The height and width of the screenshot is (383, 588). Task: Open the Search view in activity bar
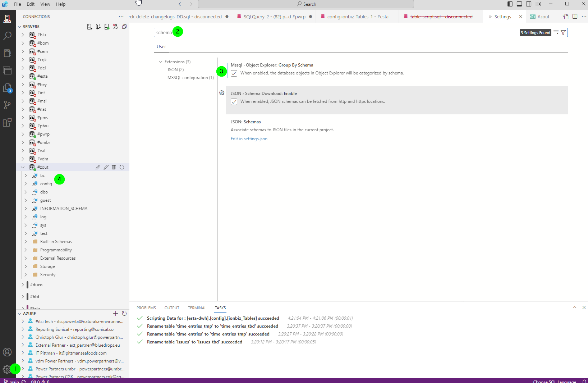pos(7,36)
